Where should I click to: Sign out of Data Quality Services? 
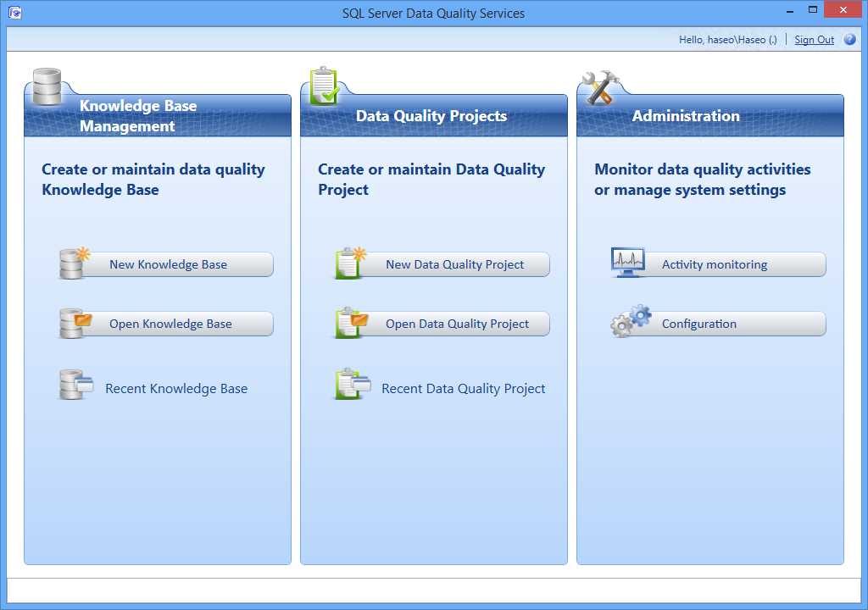(x=815, y=40)
